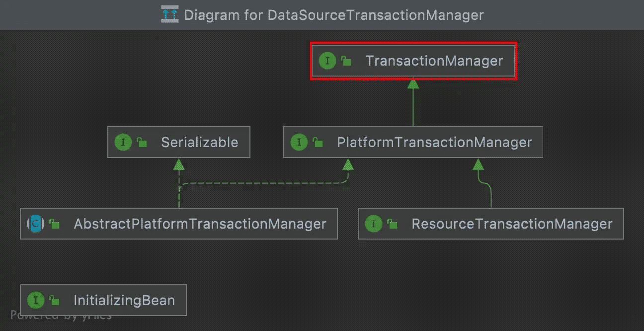Viewport: 644px width, 331px height.
Task: Select the InitializingBean node label
Action: point(124,301)
